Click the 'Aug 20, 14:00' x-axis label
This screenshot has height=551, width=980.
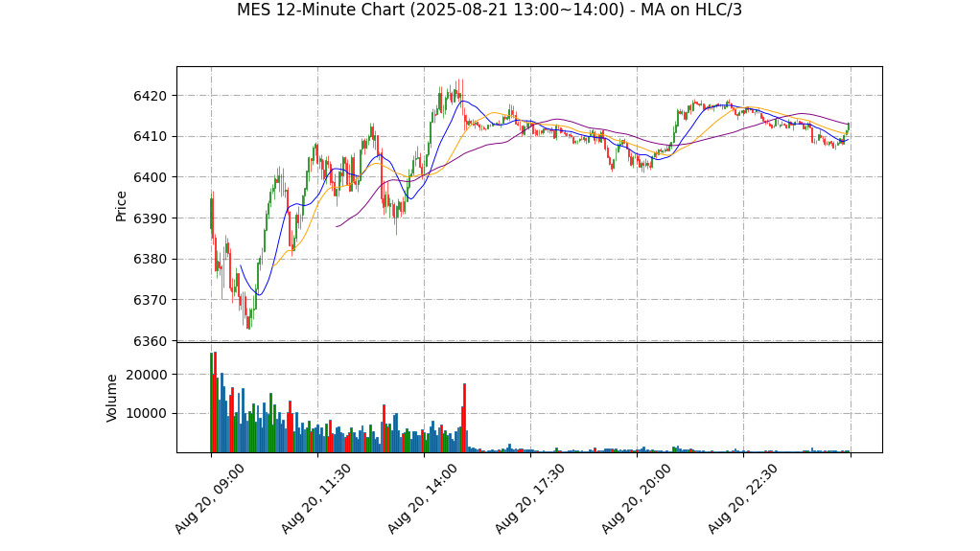click(x=422, y=498)
